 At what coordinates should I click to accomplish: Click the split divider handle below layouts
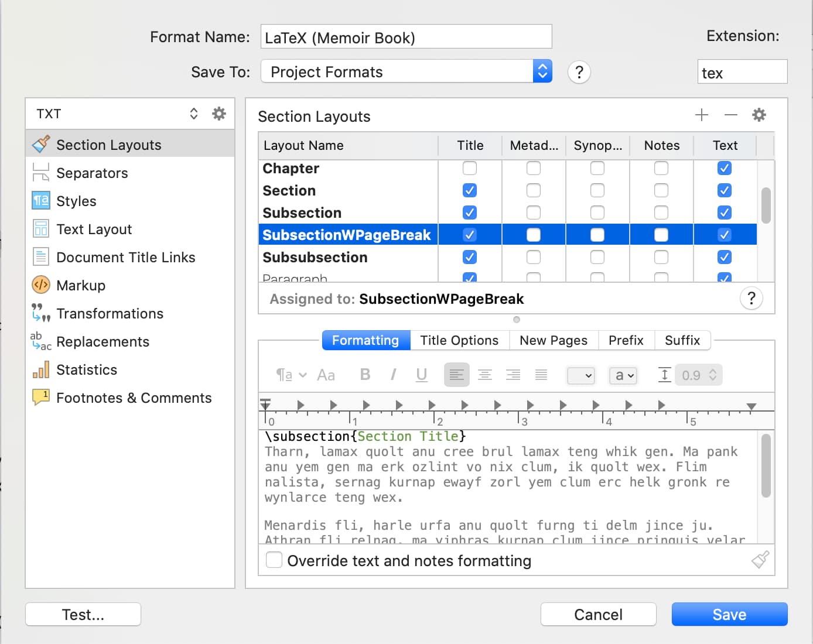[x=517, y=320]
